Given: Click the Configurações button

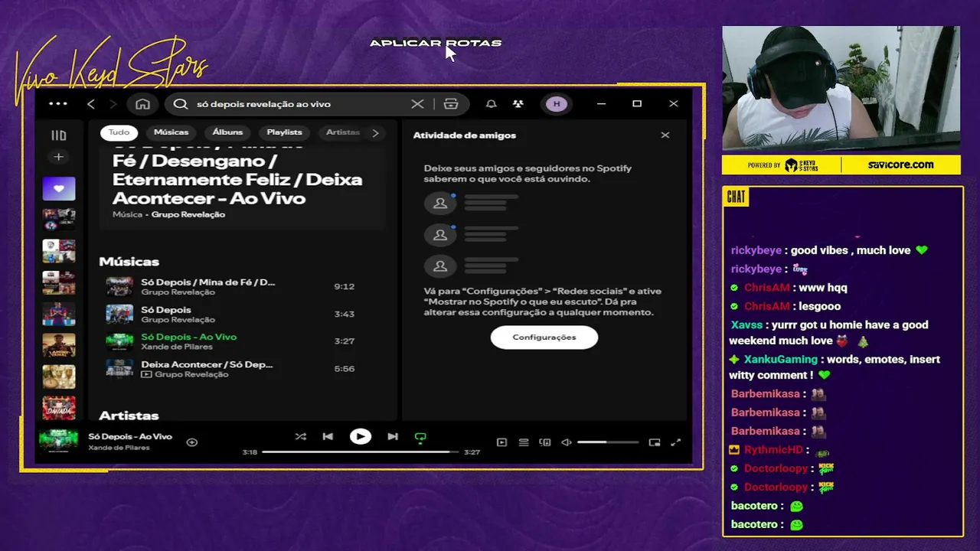Looking at the screenshot, I should (x=544, y=337).
